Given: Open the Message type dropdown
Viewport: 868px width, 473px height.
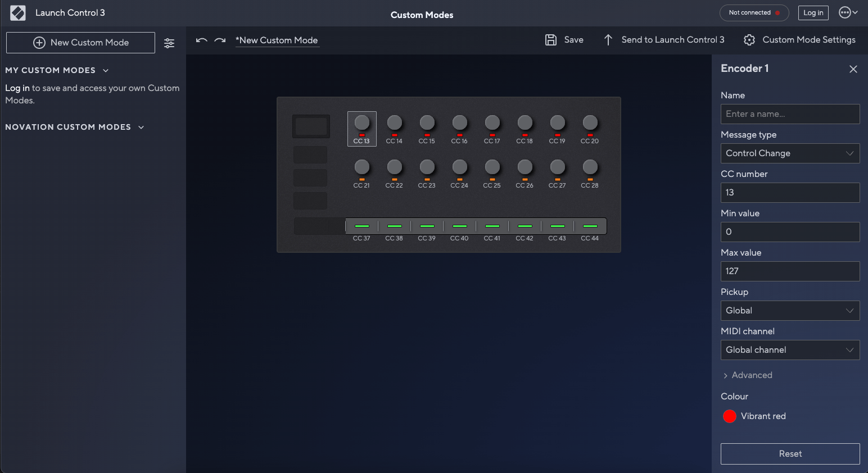Looking at the screenshot, I should (790, 153).
